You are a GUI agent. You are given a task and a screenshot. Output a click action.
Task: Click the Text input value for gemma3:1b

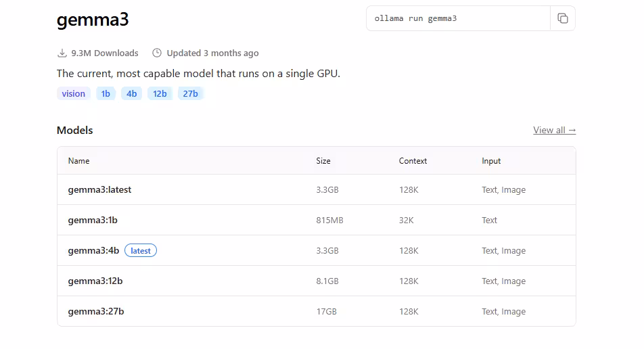(489, 220)
